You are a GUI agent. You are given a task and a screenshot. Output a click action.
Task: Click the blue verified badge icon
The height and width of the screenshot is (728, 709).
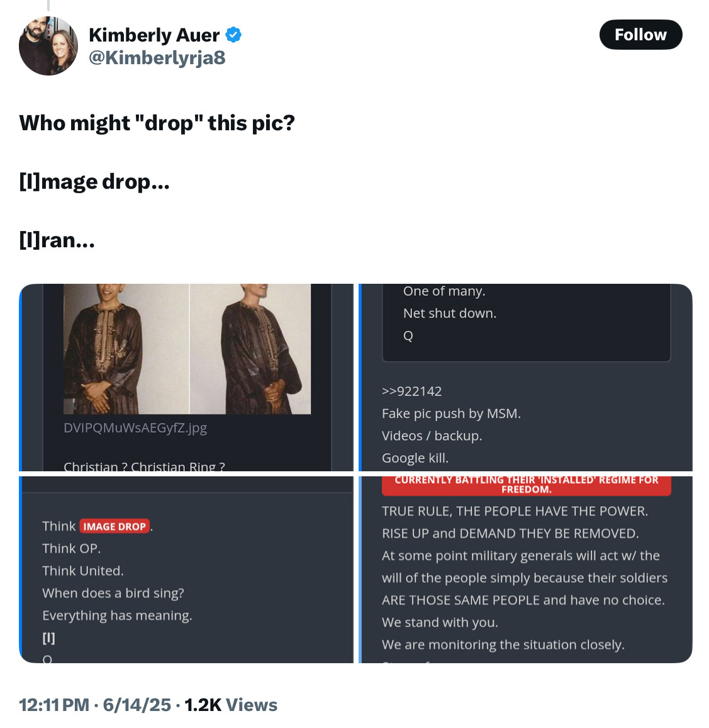pos(233,35)
